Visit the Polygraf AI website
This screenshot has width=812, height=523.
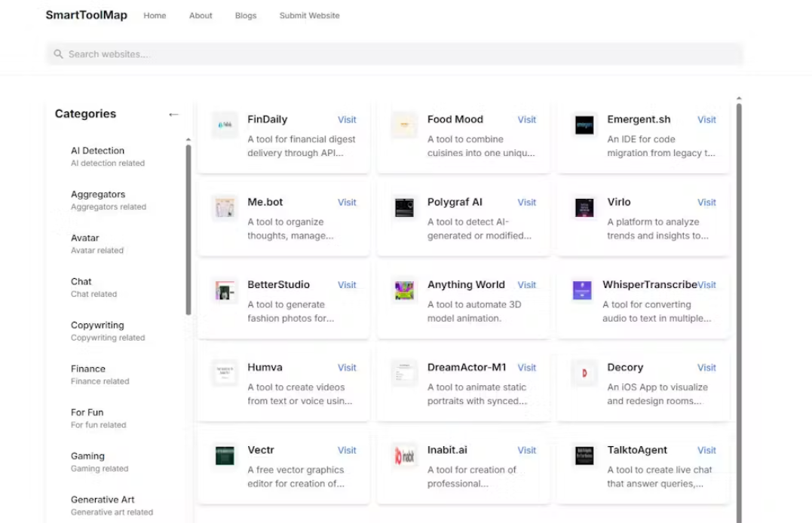[x=527, y=203]
